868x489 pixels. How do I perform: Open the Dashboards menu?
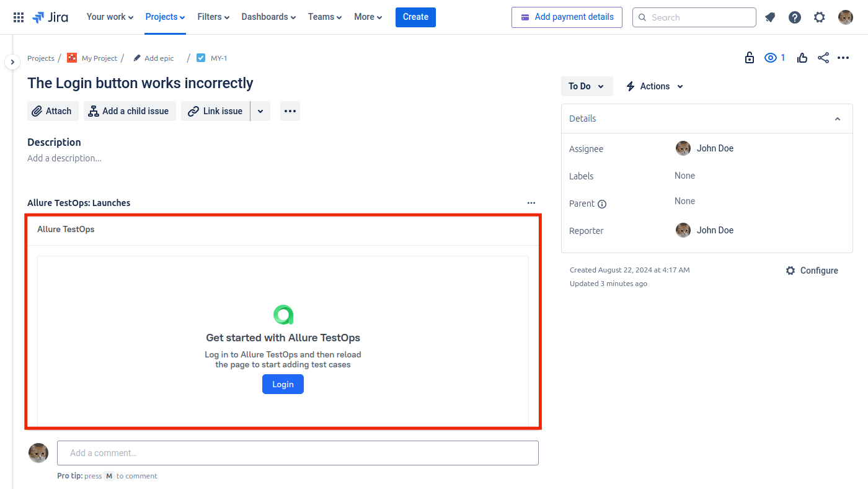tap(268, 17)
